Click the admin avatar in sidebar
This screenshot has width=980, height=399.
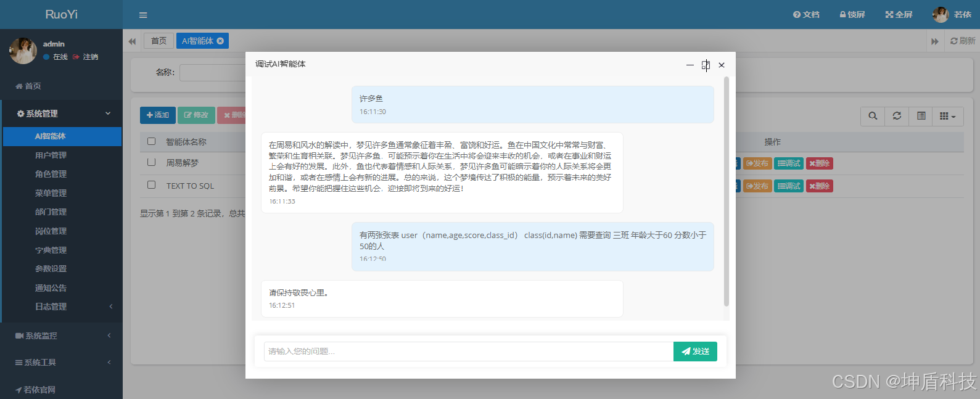[x=23, y=51]
